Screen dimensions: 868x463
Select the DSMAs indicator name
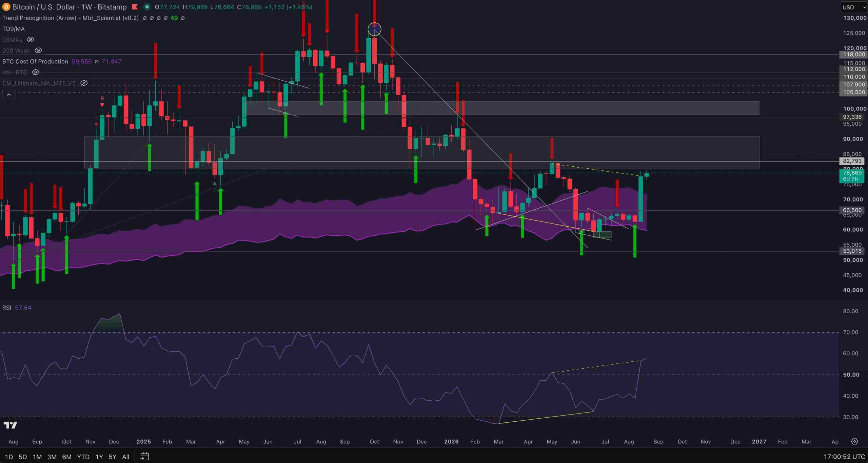(12, 40)
